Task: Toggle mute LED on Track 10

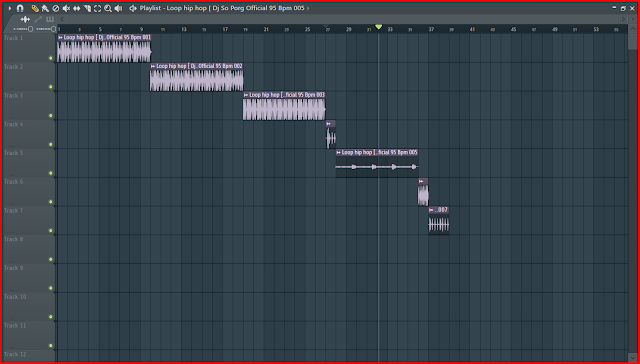Action: click(x=51, y=317)
